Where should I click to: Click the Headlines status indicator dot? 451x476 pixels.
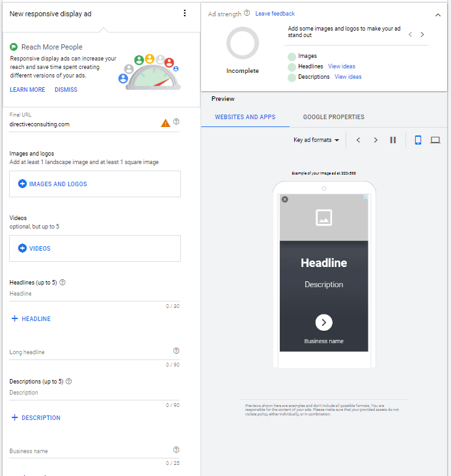click(292, 67)
